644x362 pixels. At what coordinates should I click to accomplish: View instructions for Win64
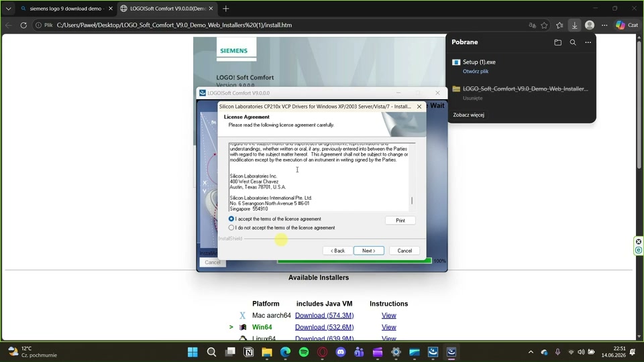[388, 327]
